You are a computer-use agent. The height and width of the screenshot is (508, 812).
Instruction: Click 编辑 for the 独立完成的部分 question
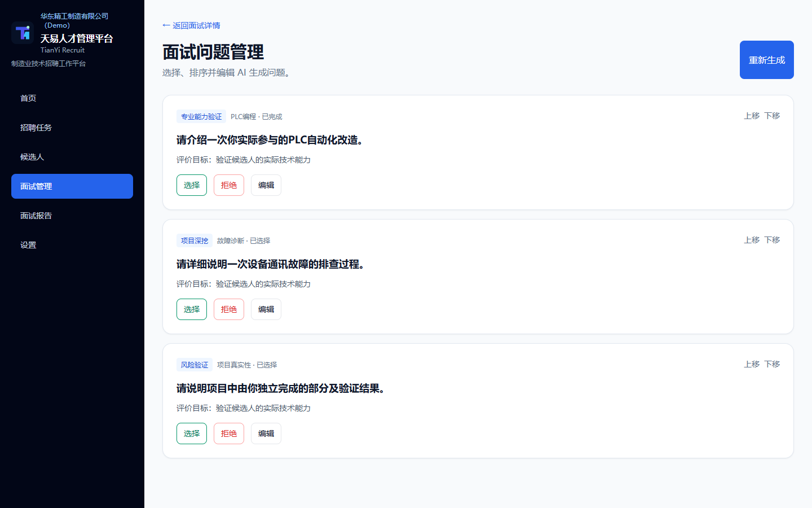tap(266, 433)
